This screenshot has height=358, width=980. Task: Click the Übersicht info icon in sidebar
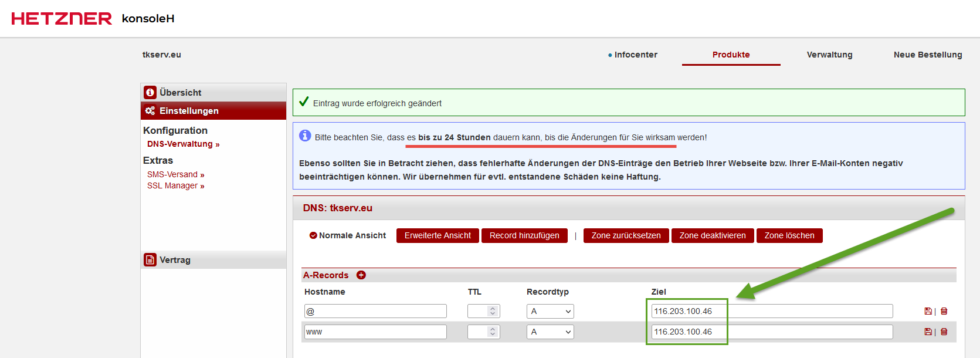(150, 93)
